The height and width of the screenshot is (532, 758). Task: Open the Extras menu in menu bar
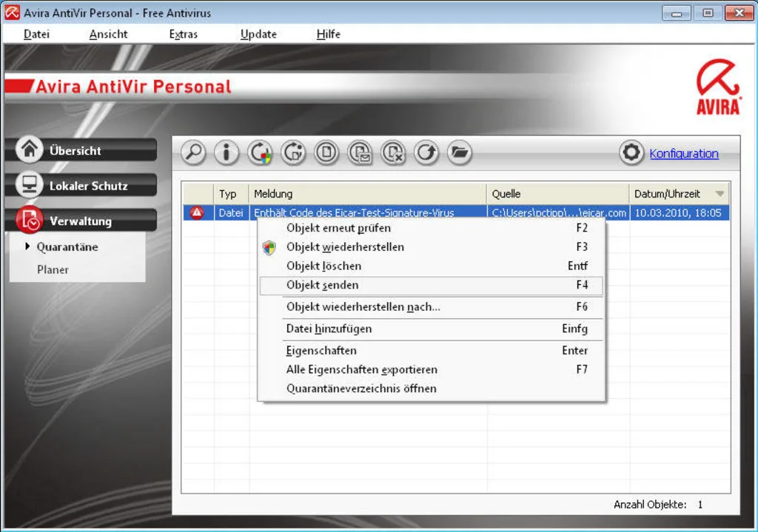coord(183,34)
